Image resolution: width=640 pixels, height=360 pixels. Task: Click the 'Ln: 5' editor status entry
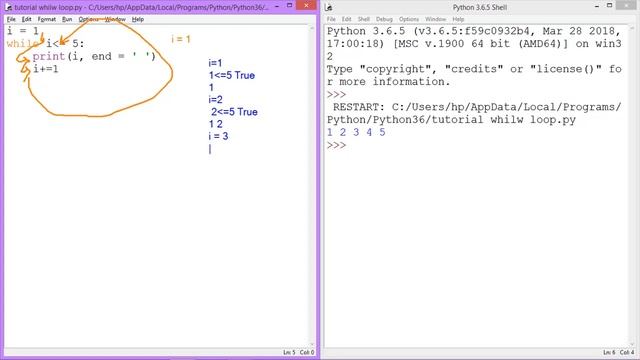point(289,352)
